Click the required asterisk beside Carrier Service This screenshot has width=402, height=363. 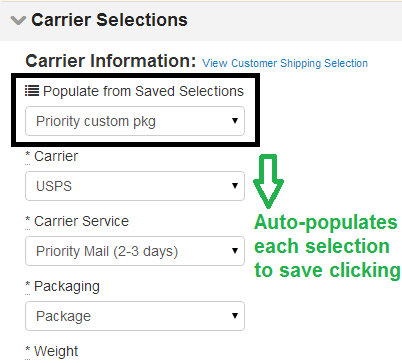click(28, 220)
